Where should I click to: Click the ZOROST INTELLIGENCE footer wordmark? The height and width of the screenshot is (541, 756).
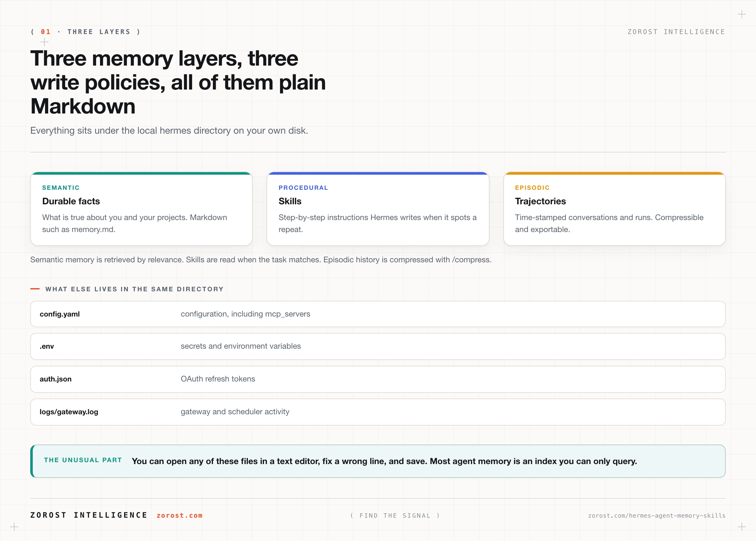pos(89,515)
